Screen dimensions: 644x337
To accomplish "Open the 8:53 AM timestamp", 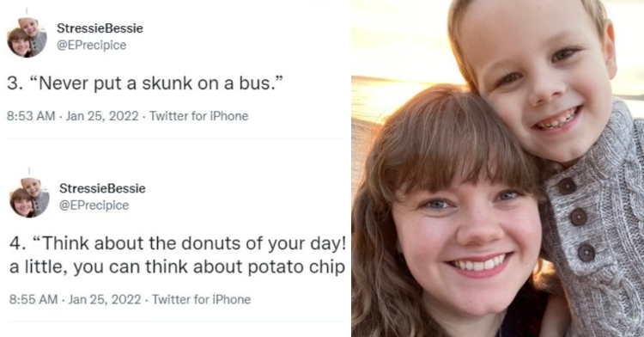I will pyautogui.click(x=31, y=116).
